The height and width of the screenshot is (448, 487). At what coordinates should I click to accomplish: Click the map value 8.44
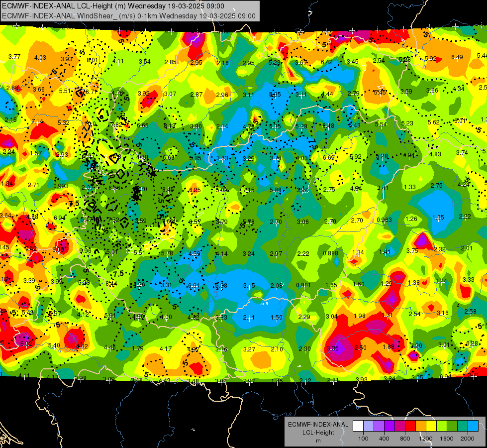111,283
